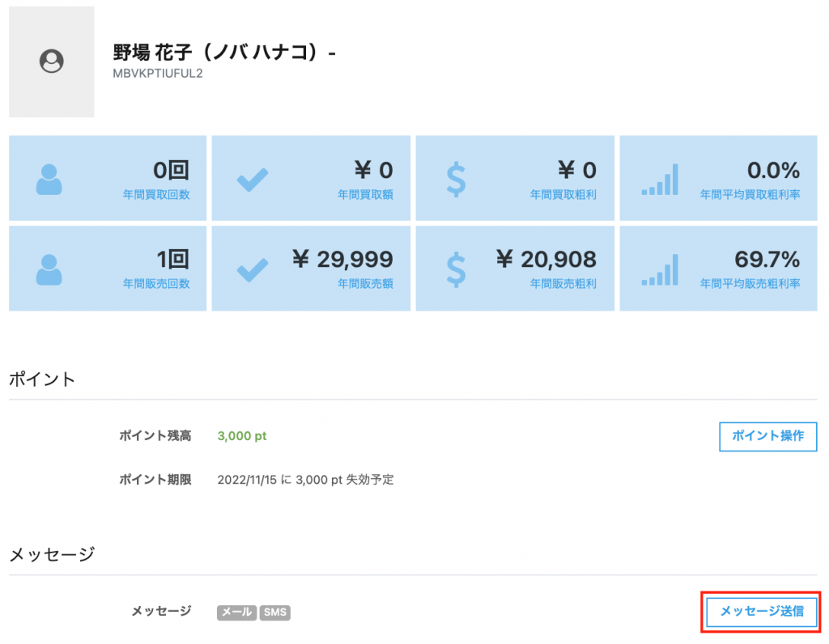Click the dollar icon for 年間買取粗利

click(457, 179)
